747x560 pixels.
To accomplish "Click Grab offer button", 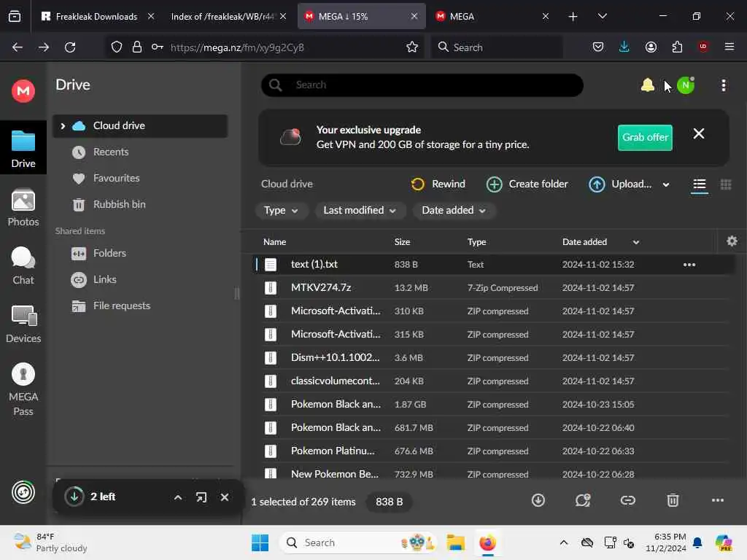I will 645,137.
